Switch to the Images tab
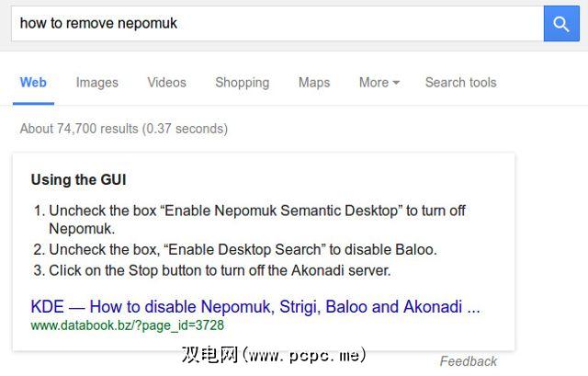588x376 pixels. pyautogui.click(x=96, y=83)
